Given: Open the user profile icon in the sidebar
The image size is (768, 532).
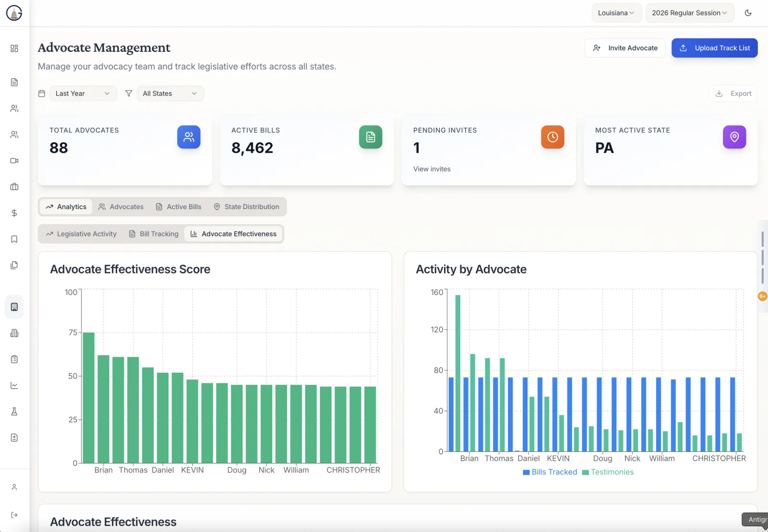Looking at the screenshot, I should 14,487.
